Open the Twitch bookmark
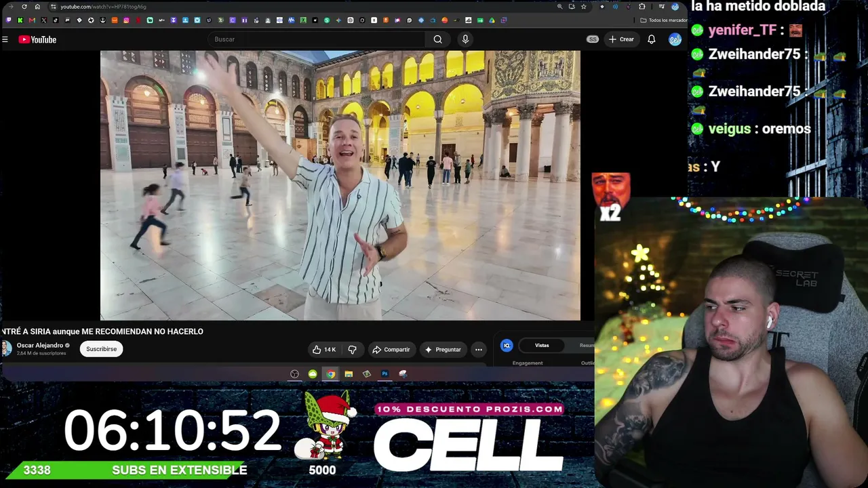The height and width of the screenshot is (488, 868). pyautogui.click(x=8, y=20)
